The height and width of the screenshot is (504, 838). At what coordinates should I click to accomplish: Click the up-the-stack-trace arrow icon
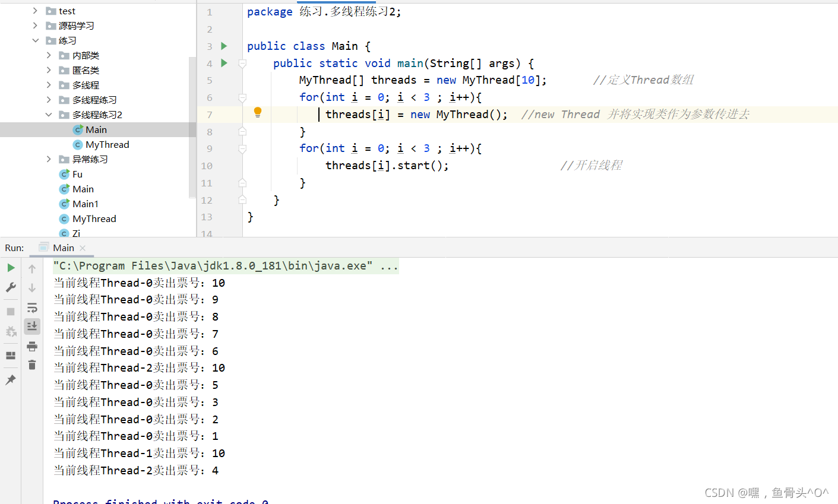click(32, 269)
